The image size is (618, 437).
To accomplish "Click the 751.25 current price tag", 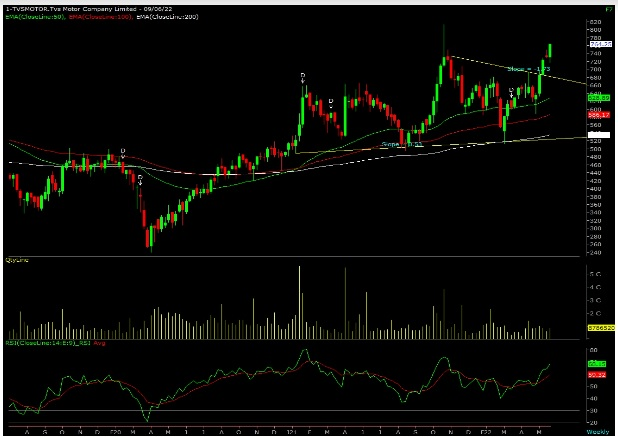I will (x=600, y=45).
